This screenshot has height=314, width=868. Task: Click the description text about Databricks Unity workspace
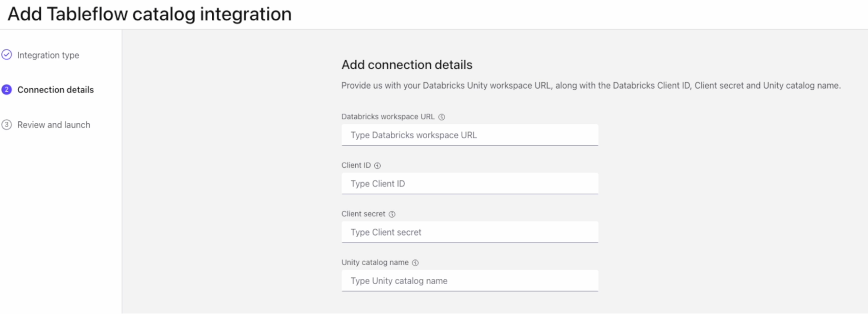591,85
